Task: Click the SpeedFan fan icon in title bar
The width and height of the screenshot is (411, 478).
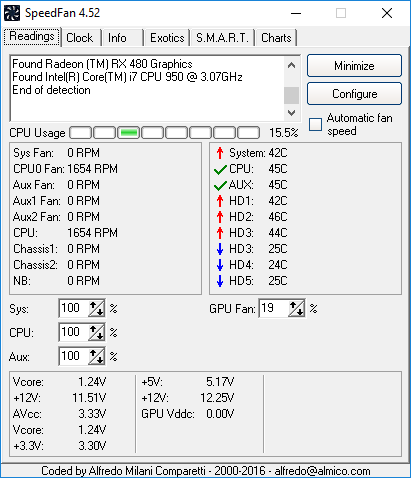Action: (x=12, y=13)
